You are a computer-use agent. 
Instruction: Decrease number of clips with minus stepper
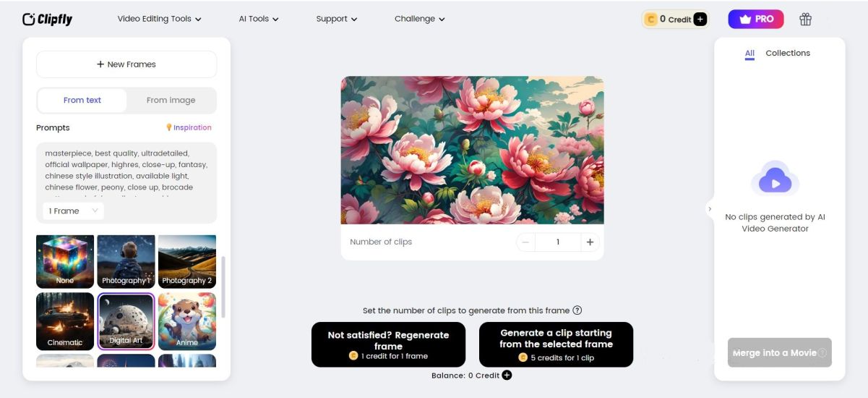click(525, 242)
